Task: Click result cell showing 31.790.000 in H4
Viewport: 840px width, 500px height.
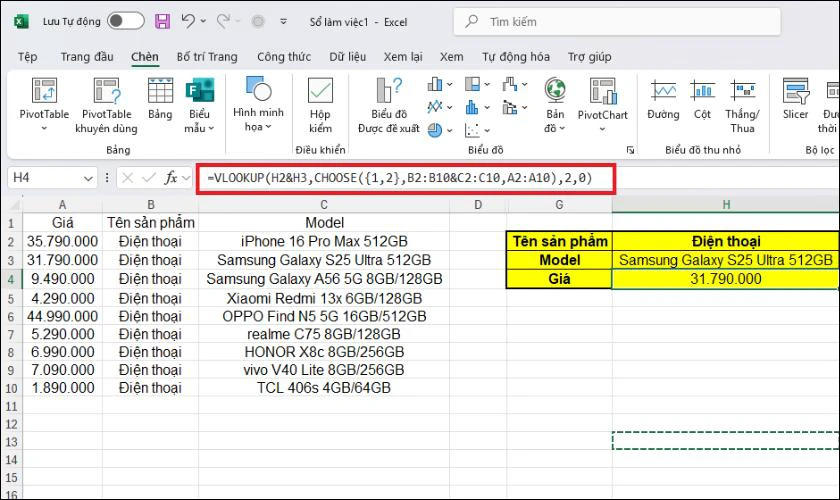Action: click(726, 279)
